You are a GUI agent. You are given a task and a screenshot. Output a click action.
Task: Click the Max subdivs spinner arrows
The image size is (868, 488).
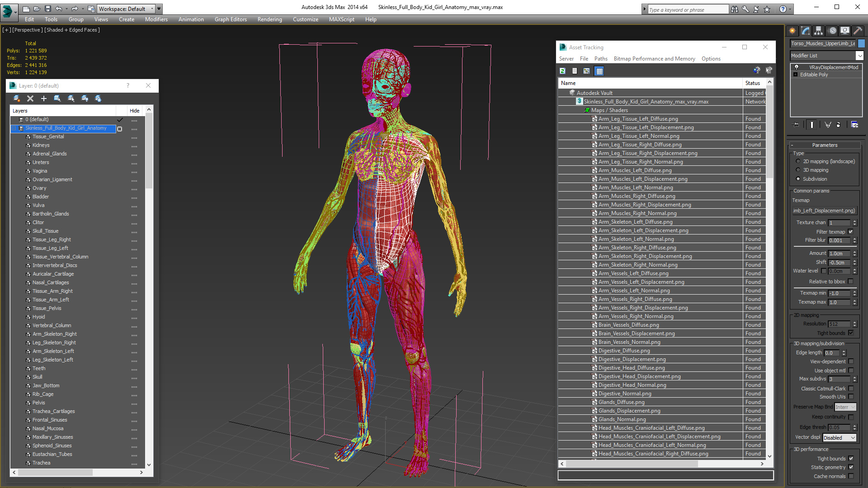[x=854, y=379]
